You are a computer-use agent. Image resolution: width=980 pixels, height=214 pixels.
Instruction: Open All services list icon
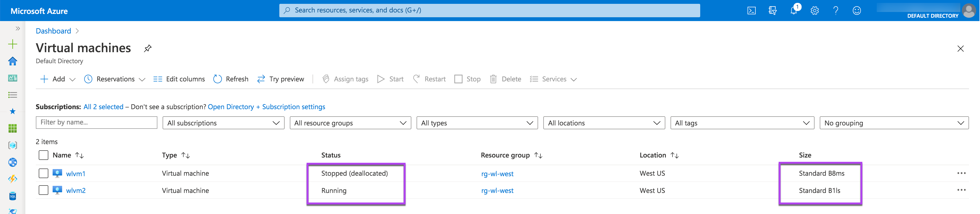click(x=12, y=95)
